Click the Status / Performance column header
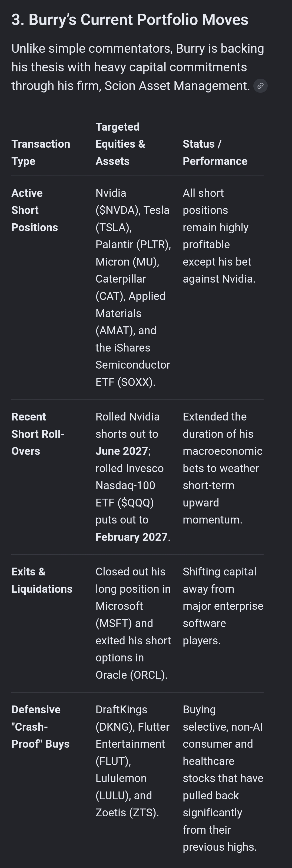Viewport: 292px width, 868px height. [215, 152]
